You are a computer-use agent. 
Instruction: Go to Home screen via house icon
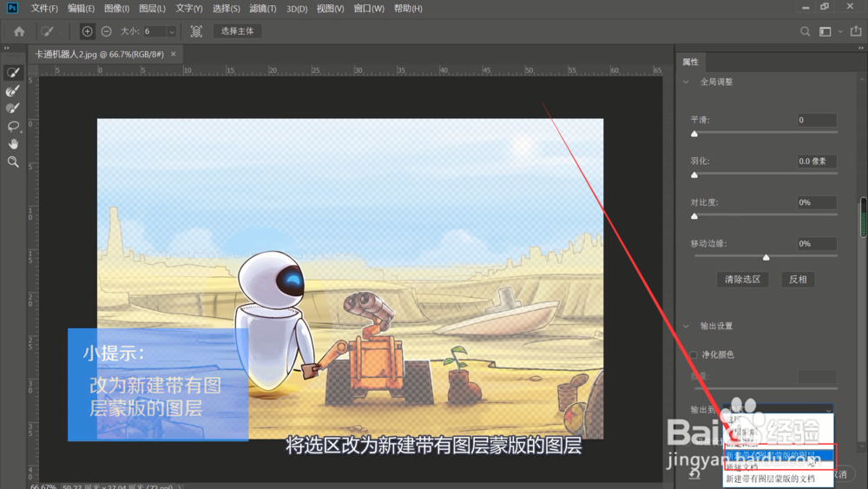click(x=19, y=31)
